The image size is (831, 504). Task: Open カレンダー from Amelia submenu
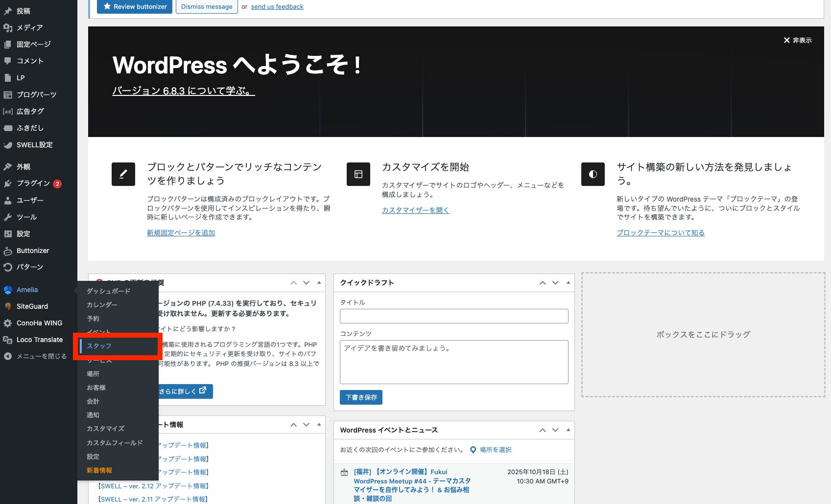click(102, 304)
